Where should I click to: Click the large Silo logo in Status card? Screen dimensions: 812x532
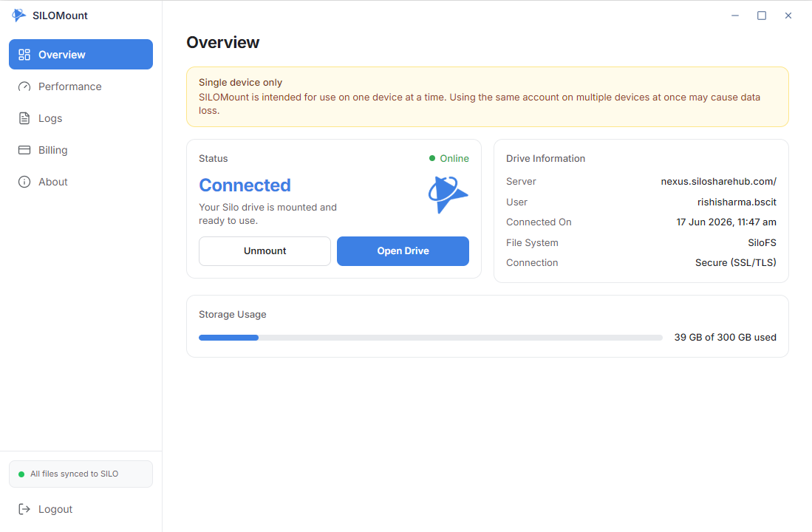[448, 195]
